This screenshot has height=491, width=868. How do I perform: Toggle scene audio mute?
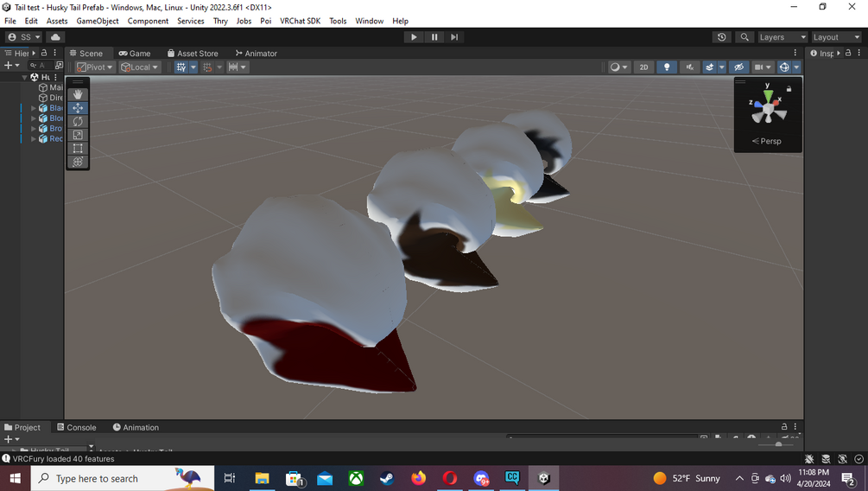tap(690, 67)
